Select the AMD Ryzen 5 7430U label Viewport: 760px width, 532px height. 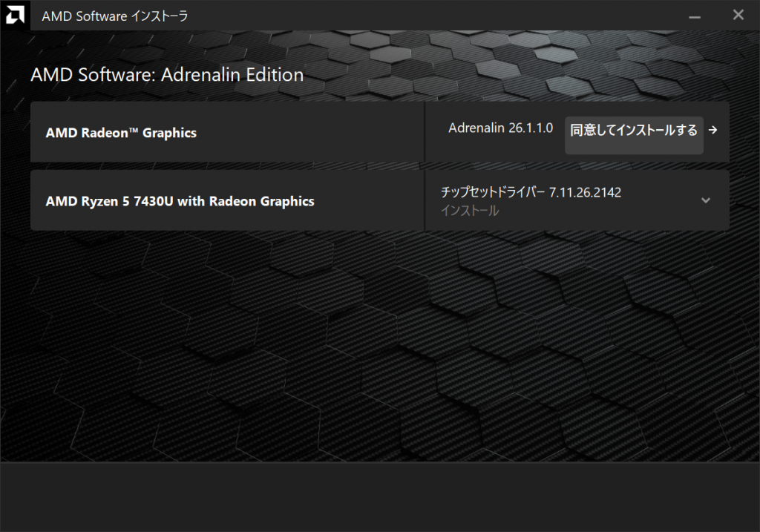180,201
